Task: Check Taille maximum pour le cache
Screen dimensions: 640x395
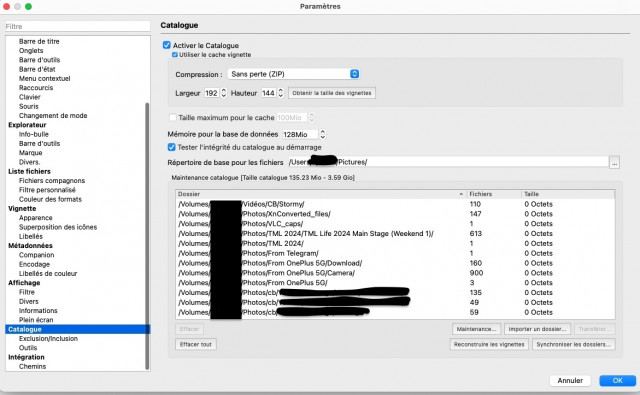Action: point(172,118)
